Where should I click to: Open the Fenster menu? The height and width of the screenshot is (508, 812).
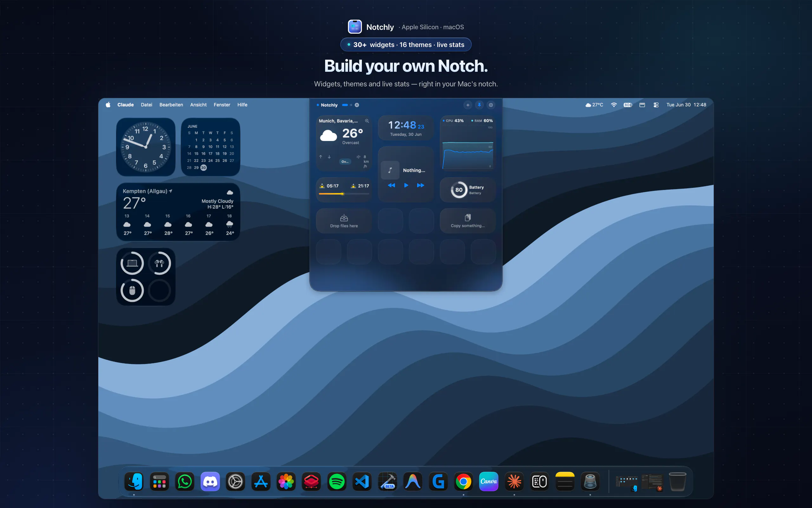(222, 105)
